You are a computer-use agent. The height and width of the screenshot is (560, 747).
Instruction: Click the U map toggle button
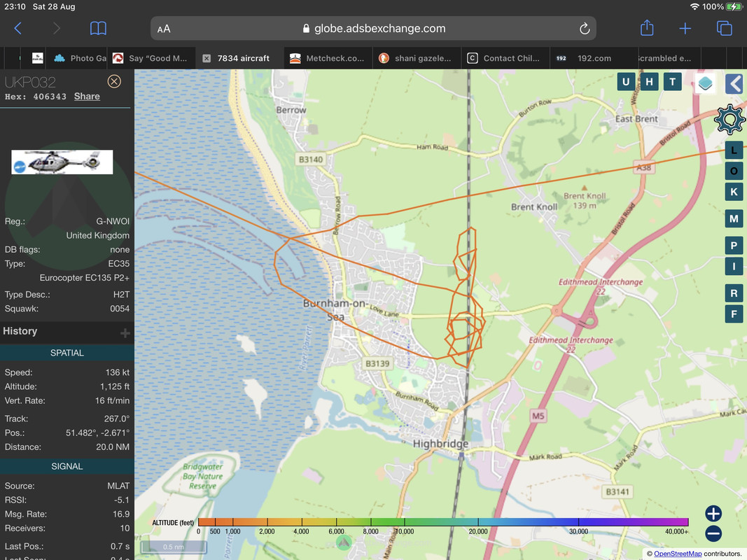pos(626,82)
